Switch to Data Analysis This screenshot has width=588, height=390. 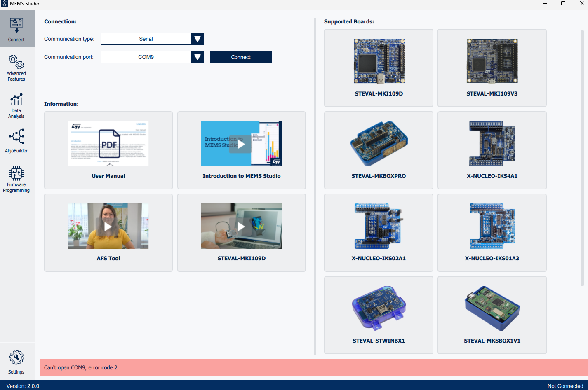(16, 105)
